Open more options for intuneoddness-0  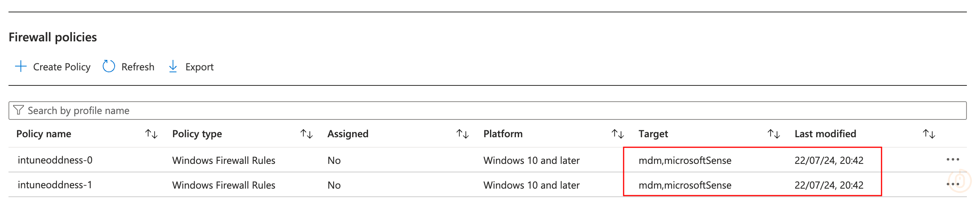(953, 160)
